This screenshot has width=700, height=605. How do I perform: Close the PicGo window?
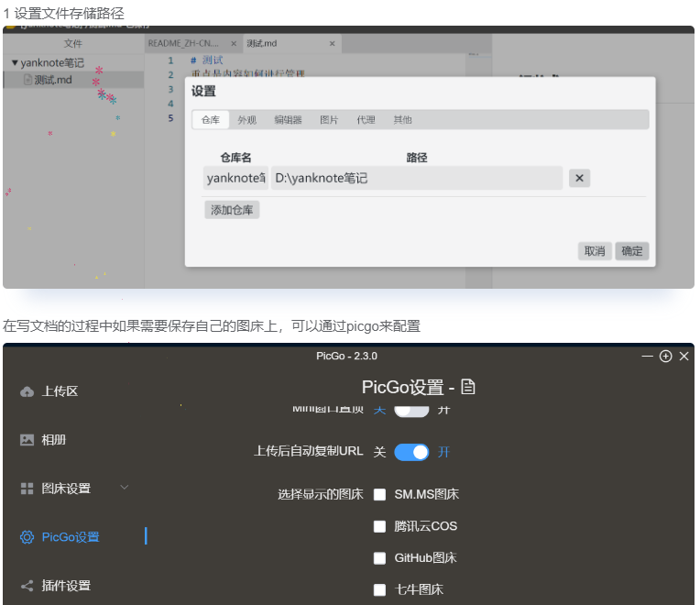684,357
